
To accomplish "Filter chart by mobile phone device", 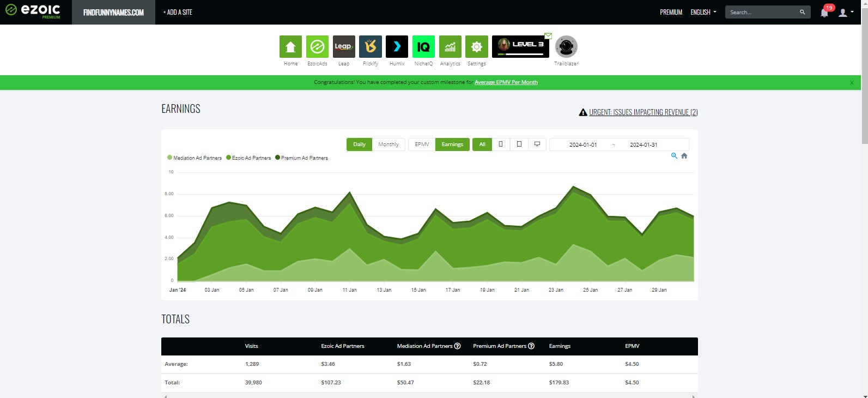I will coord(501,144).
